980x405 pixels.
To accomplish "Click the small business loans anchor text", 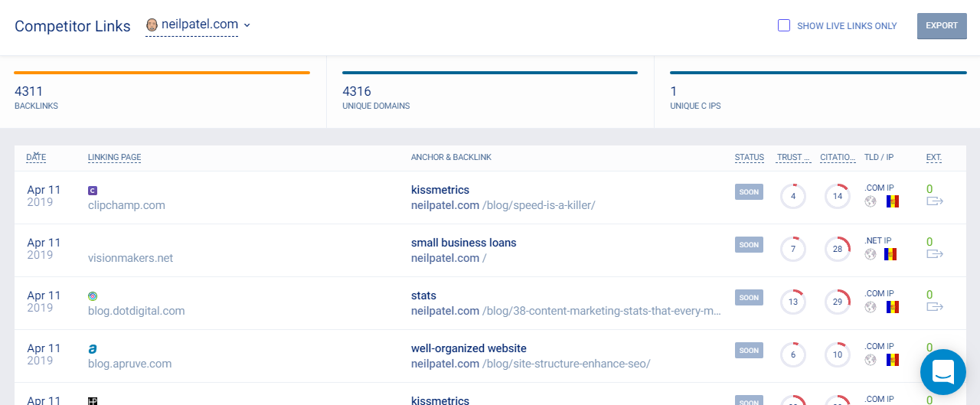I will point(464,243).
